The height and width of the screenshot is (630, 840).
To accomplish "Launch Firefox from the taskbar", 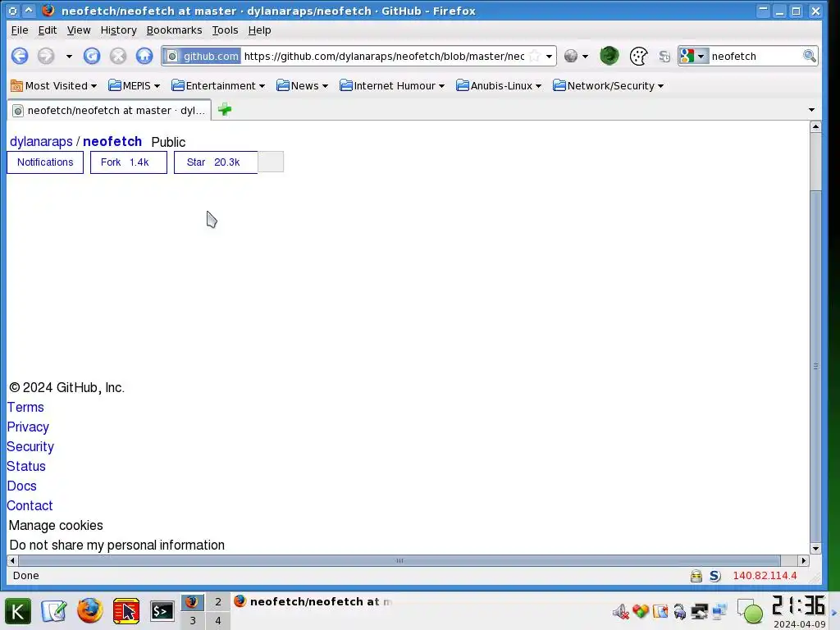I will click(90, 611).
